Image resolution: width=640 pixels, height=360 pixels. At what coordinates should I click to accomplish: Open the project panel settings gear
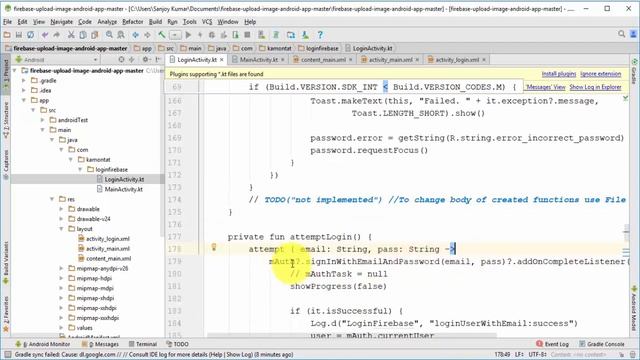[x=145, y=60]
